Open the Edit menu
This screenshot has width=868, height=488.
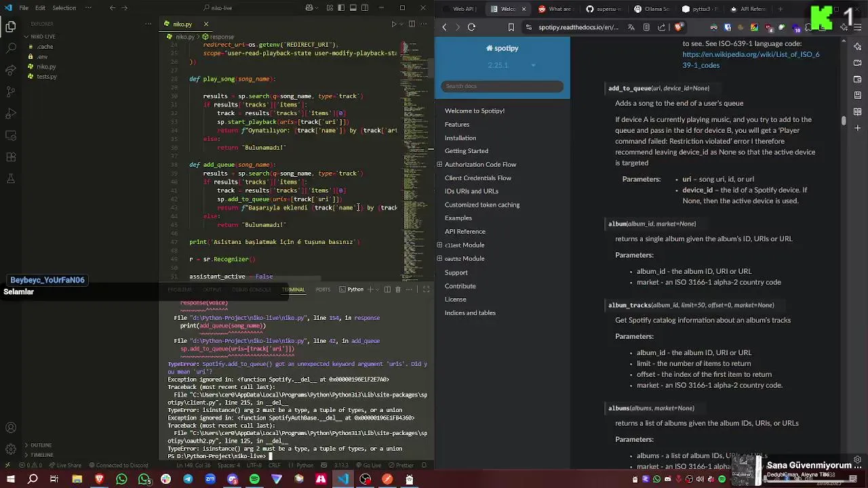pyautogui.click(x=40, y=8)
